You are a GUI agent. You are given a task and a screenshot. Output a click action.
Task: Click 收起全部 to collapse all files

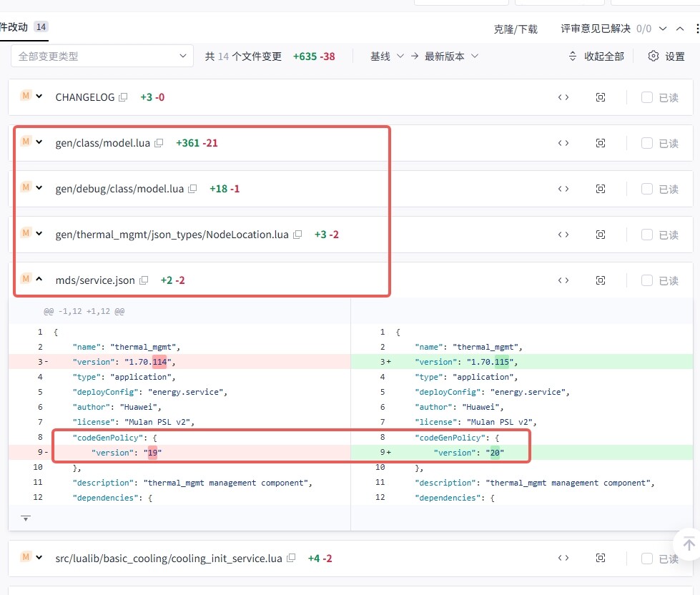pos(596,56)
